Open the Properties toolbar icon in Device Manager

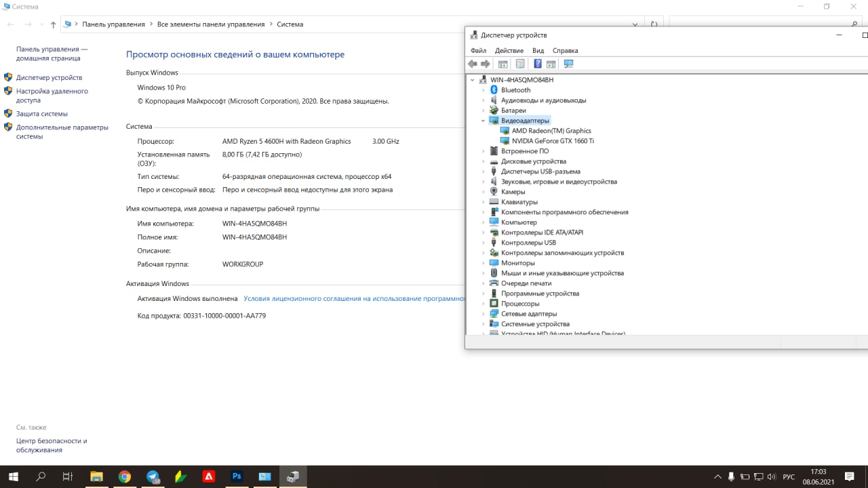point(520,64)
